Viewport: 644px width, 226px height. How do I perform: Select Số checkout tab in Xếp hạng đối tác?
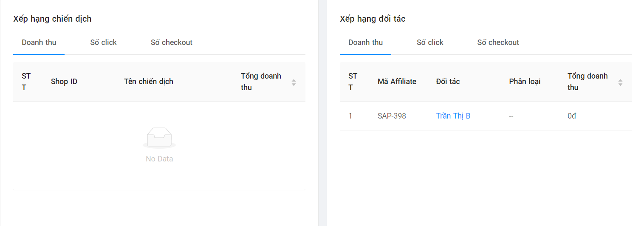[x=498, y=42]
